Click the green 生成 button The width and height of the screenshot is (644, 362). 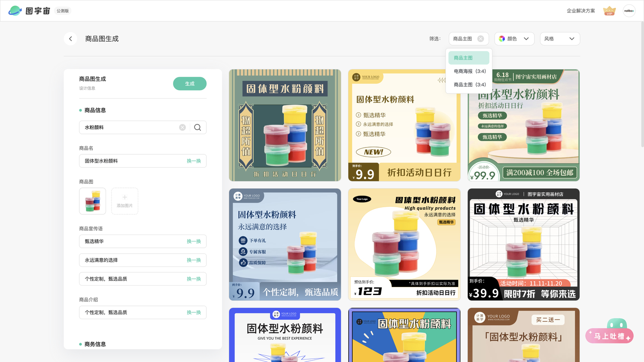point(190,84)
